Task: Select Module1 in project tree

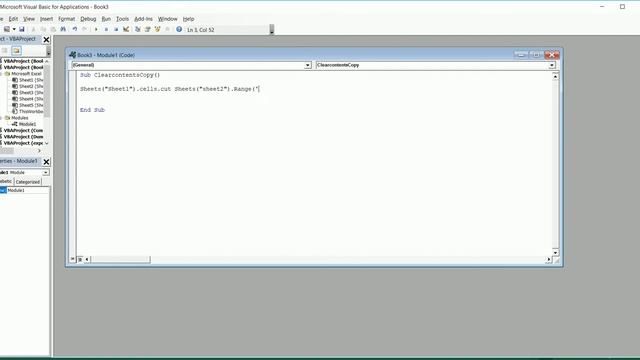Action: 24,124
